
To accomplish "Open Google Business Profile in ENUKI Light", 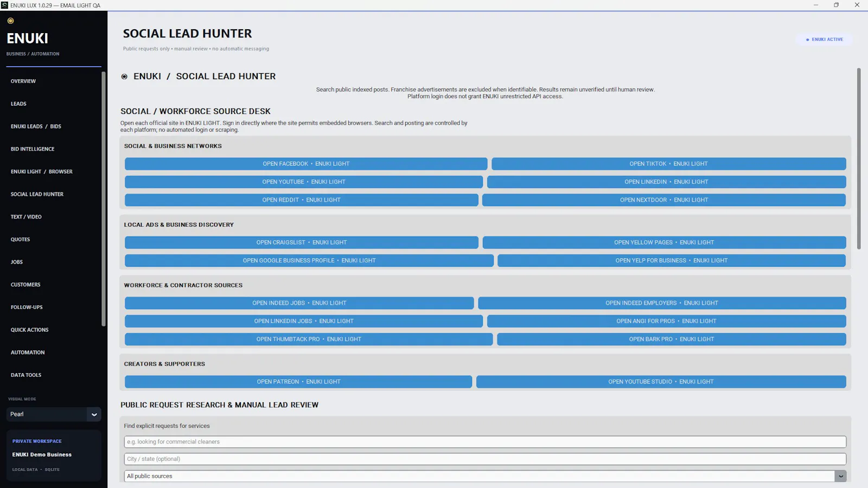I will point(309,260).
